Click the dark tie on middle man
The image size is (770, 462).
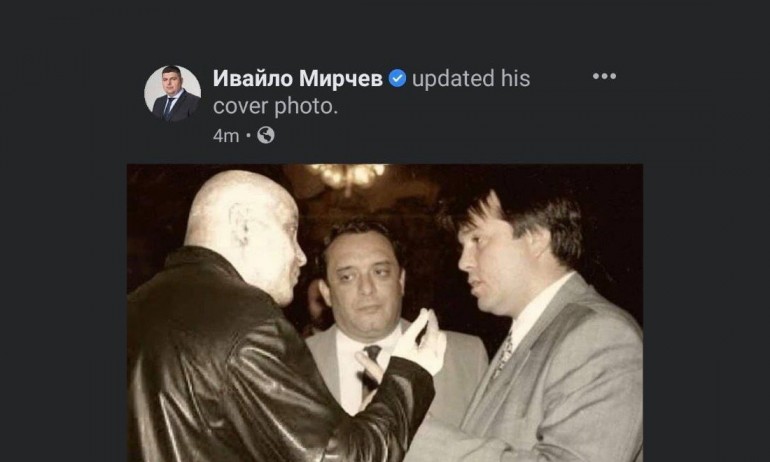point(370,368)
